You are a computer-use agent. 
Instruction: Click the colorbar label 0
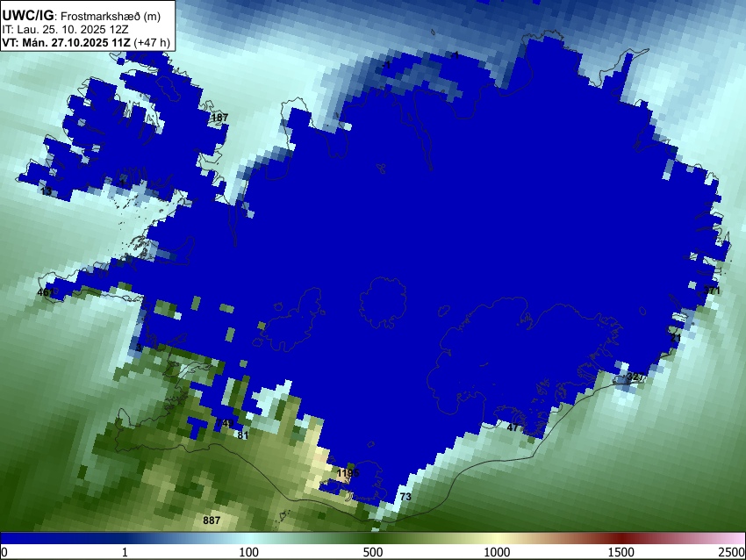coord(4,552)
